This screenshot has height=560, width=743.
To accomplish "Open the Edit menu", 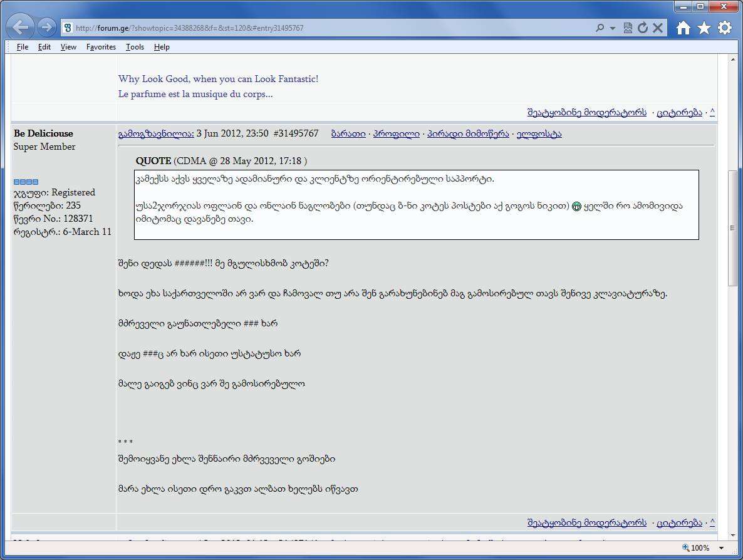I will (x=44, y=47).
